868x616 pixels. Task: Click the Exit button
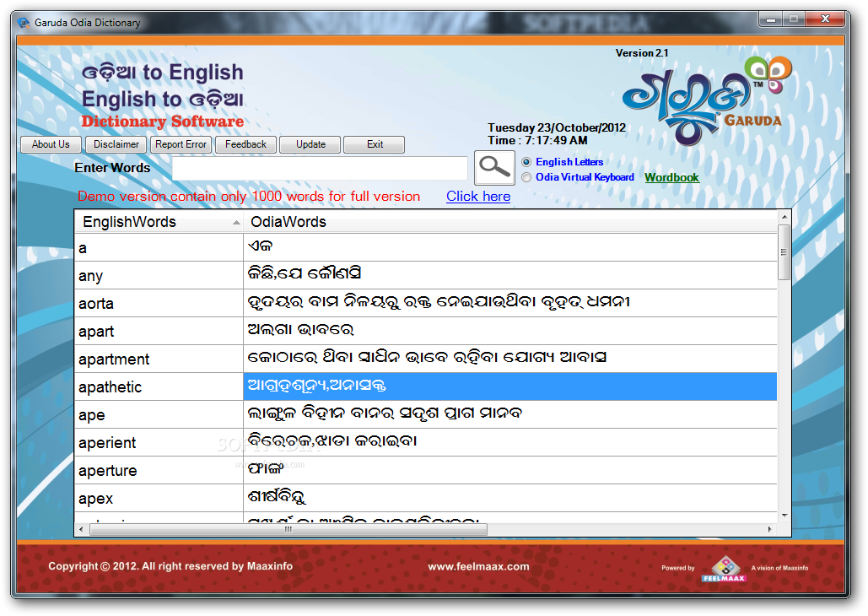click(x=375, y=144)
